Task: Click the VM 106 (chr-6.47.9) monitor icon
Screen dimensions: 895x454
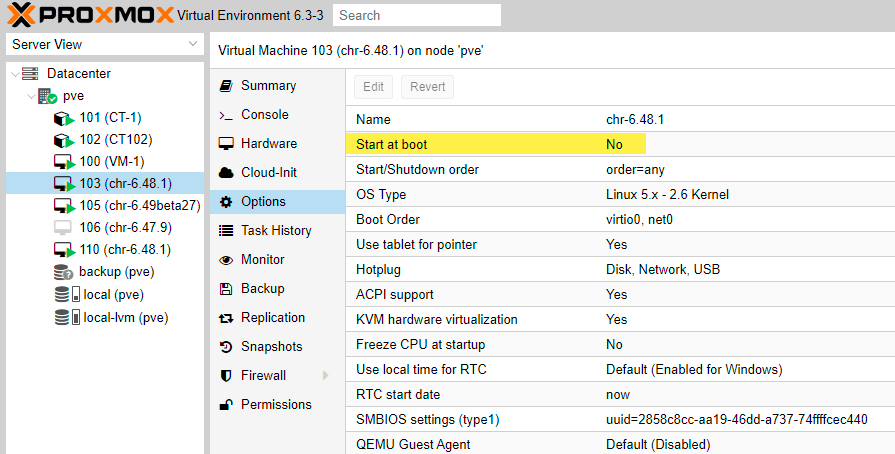Action: 64,228
